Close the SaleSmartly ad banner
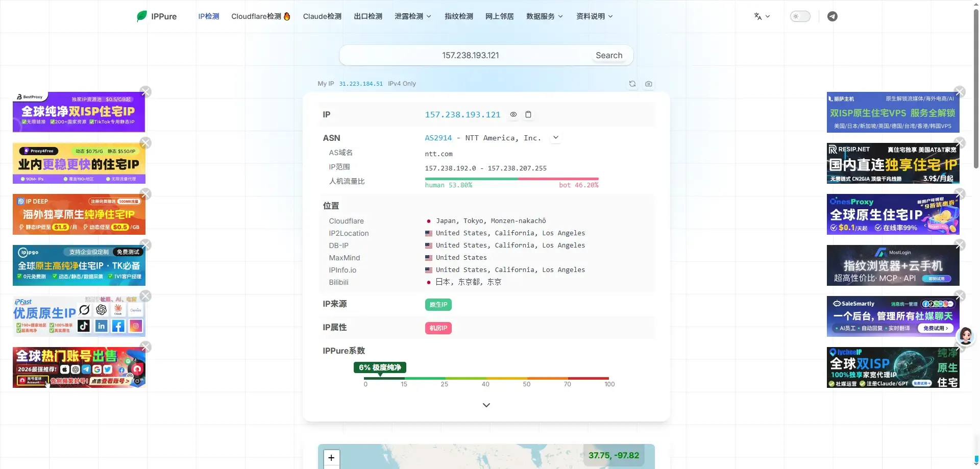The height and width of the screenshot is (469, 980). click(960, 296)
